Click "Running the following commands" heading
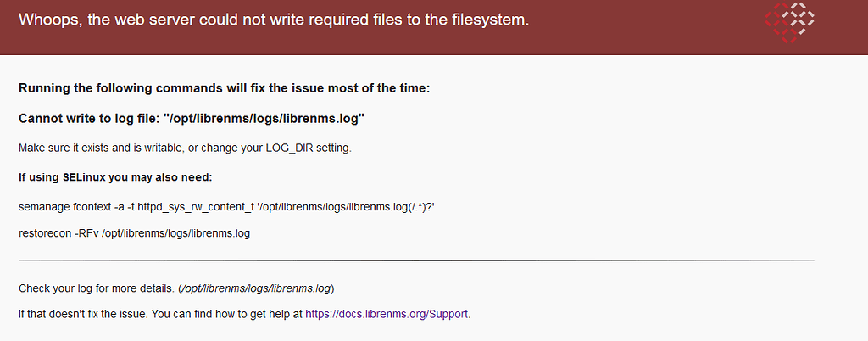The width and height of the screenshot is (868, 341). coord(224,88)
